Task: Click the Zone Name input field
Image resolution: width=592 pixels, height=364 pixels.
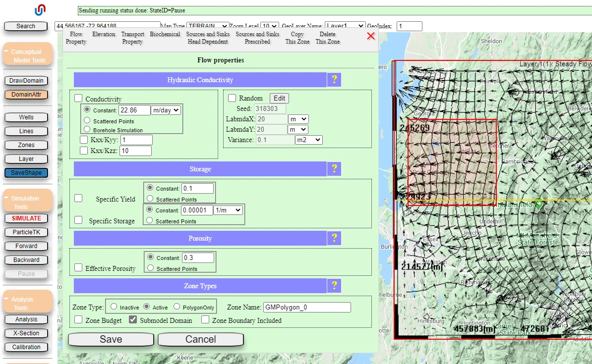Action: click(307, 307)
